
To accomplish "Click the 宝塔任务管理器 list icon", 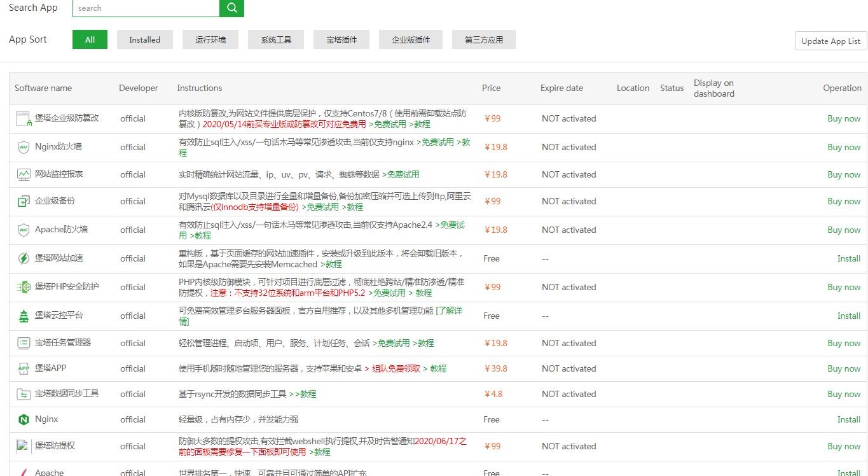I will (x=24, y=343).
